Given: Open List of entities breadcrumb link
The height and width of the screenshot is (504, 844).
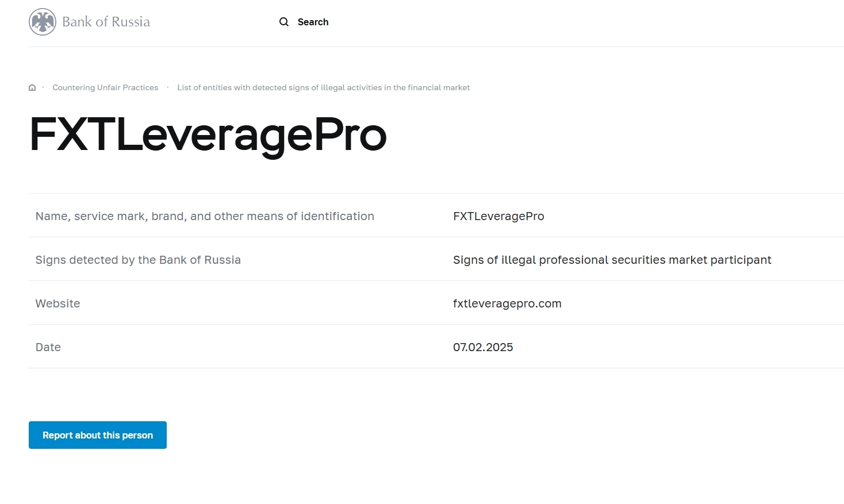Looking at the screenshot, I should (323, 87).
